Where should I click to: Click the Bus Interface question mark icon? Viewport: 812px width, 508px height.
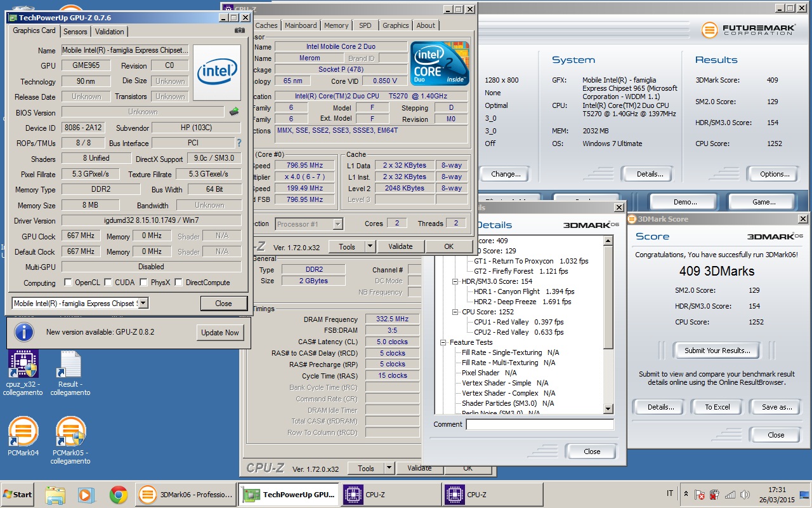point(239,144)
